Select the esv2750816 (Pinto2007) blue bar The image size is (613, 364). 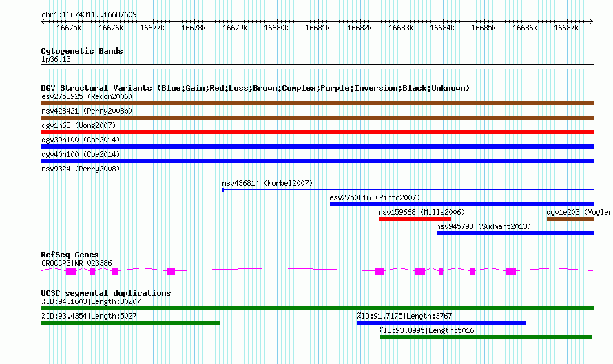tap(461, 204)
